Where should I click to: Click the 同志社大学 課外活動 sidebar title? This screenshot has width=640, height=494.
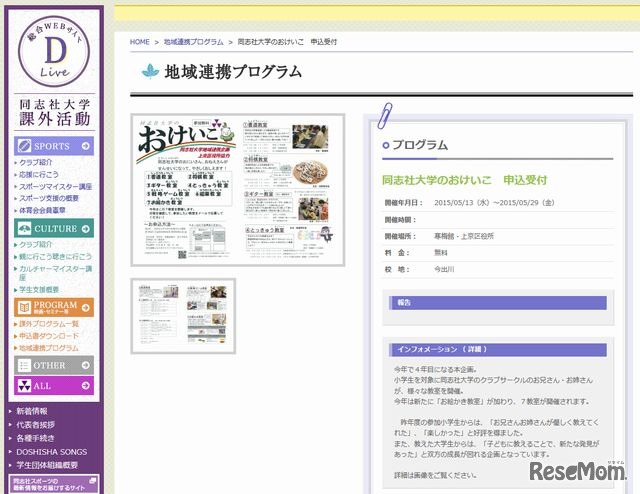tap(54, 111)
